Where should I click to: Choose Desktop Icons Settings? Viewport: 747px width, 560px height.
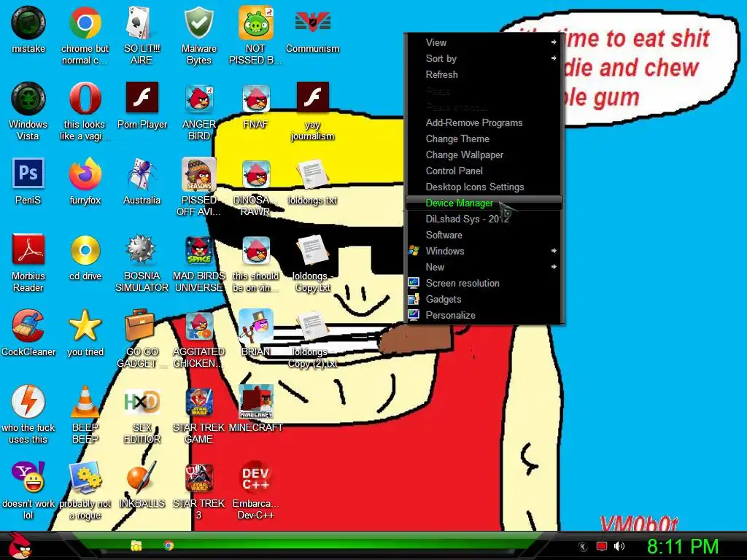pyautogui.click(x=484, y=187)
